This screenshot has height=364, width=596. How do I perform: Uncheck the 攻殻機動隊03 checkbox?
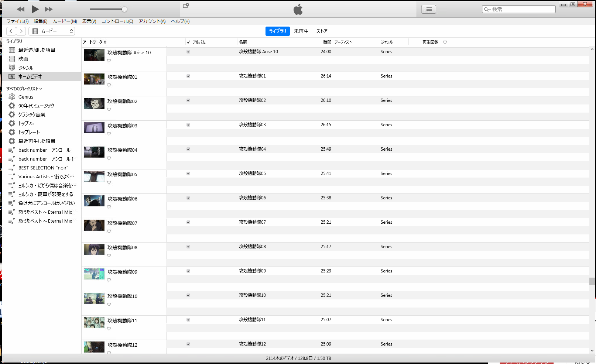pyautogui.click(x=188, y=125)
